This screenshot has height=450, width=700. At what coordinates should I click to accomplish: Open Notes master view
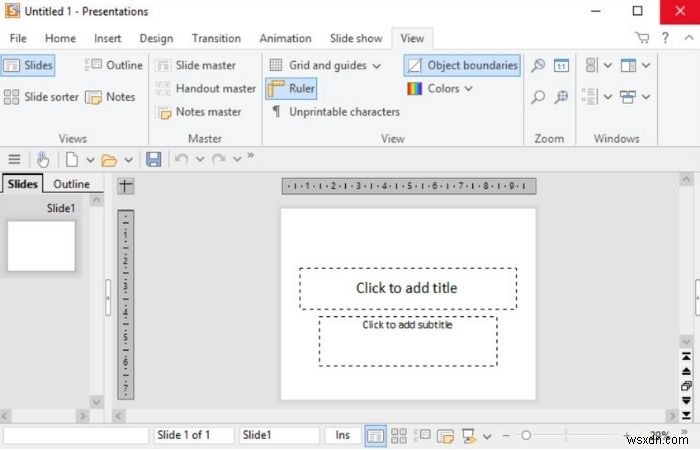(x=199, y=112)
